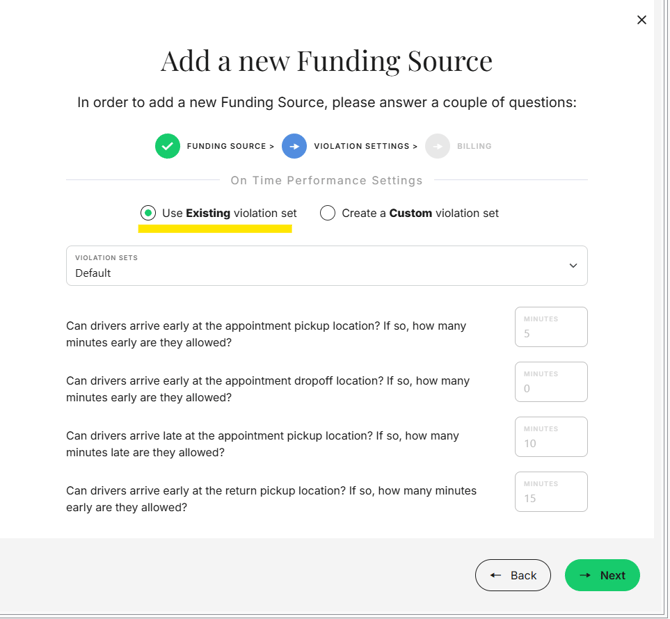Choose Create a Custom violation set option
Viewport: 670px width, 619px height.
point(328,213)
